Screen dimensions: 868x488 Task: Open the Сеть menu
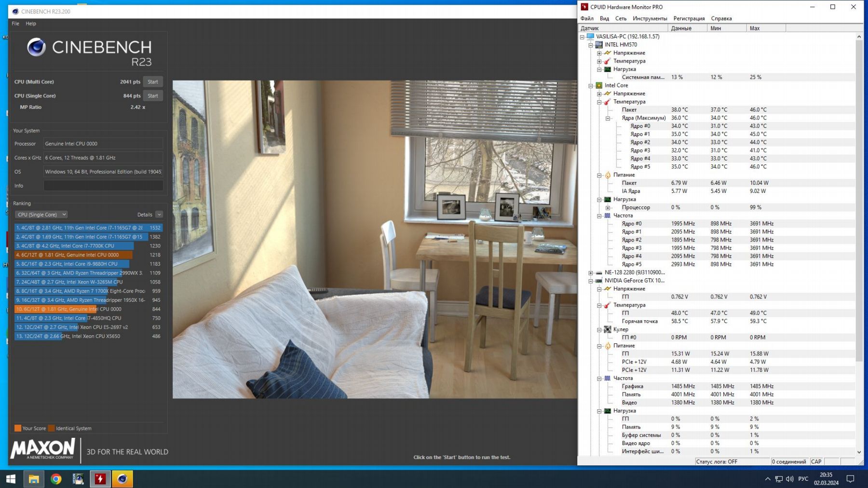[x=621, y=18]
